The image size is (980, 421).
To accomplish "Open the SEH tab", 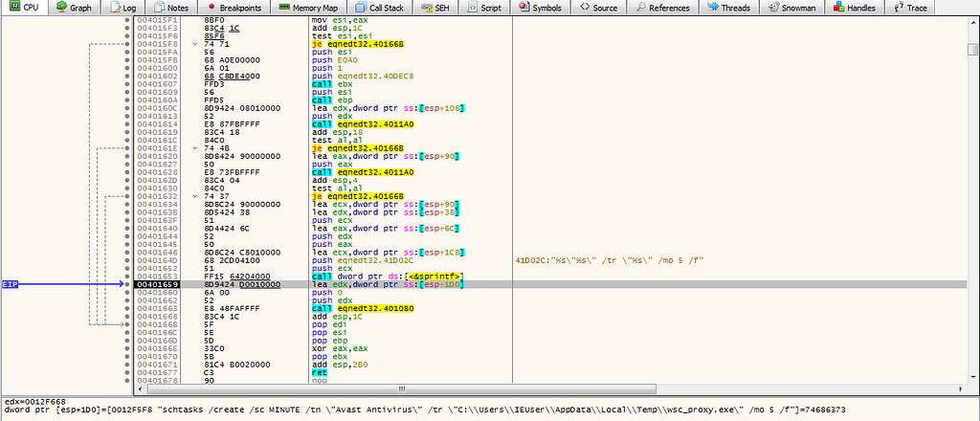I will point(436,8).
